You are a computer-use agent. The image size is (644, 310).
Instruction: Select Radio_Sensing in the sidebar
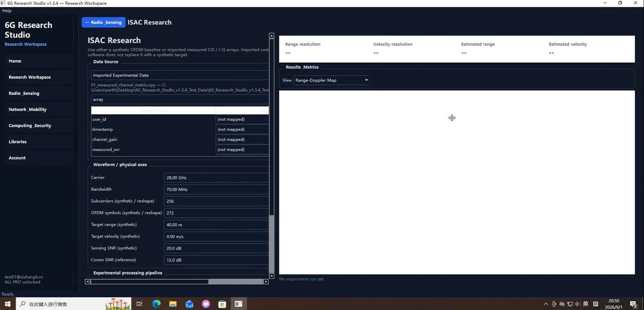(x=39, y=93)
